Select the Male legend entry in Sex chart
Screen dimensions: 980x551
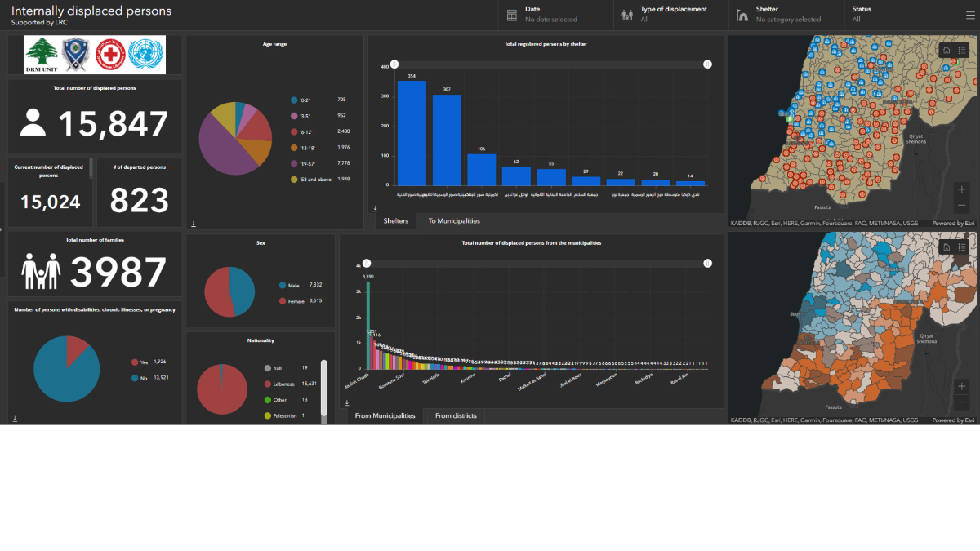pos(301,285)
